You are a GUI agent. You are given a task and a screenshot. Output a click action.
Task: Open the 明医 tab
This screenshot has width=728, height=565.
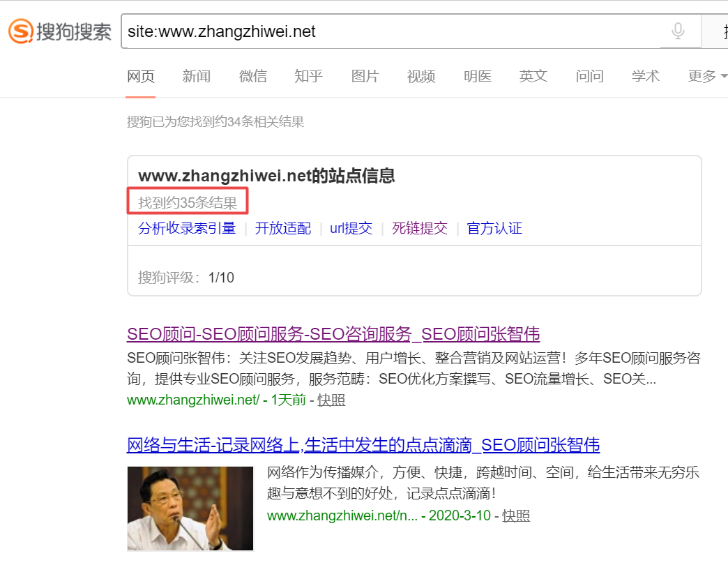478,76
